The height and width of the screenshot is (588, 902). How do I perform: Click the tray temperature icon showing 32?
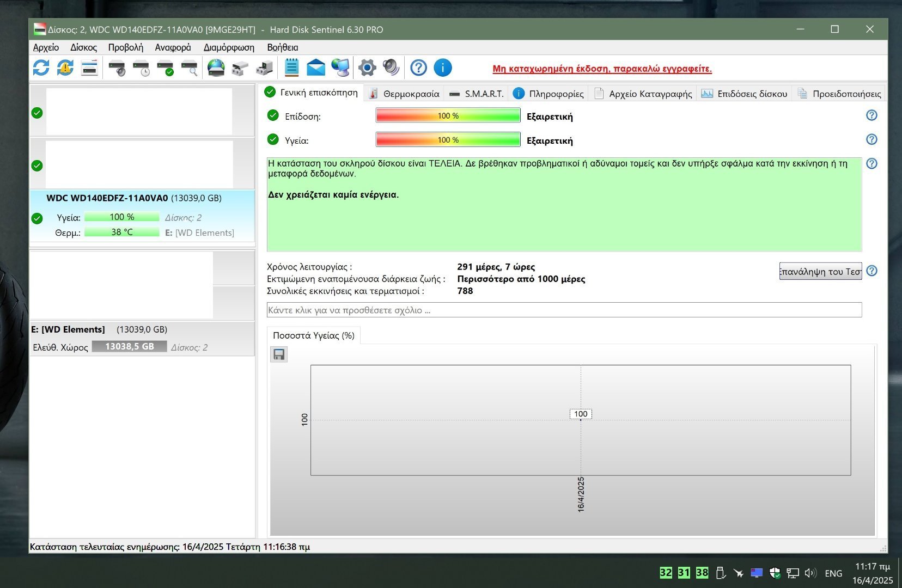(666, 573)
